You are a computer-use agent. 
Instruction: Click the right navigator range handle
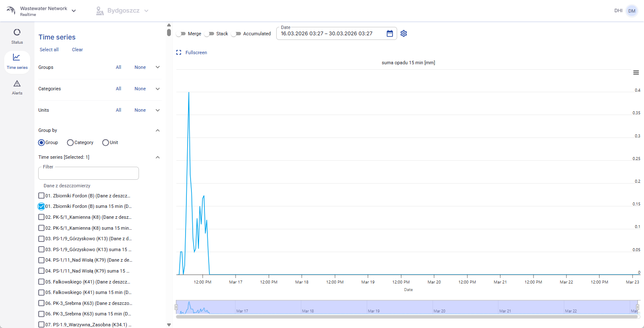pos(637,307)
